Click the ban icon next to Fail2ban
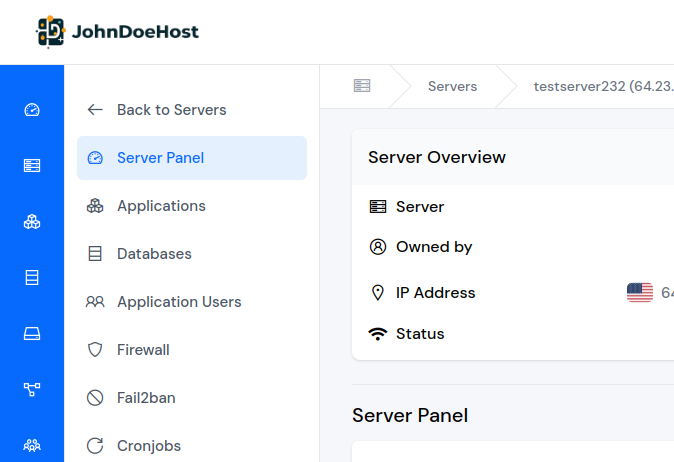 click(95, 398)
